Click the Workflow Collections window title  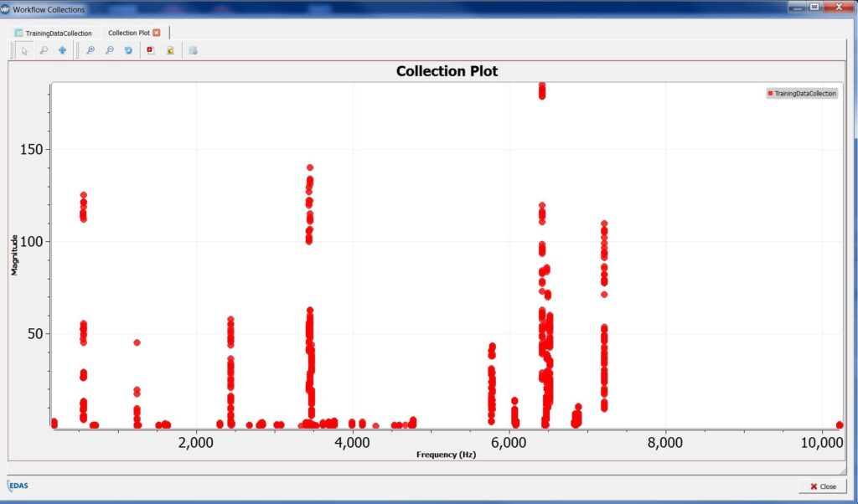coord(49,9)
